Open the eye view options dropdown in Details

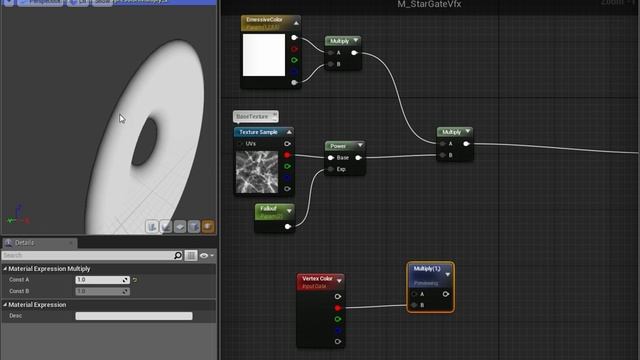point(207,256)
